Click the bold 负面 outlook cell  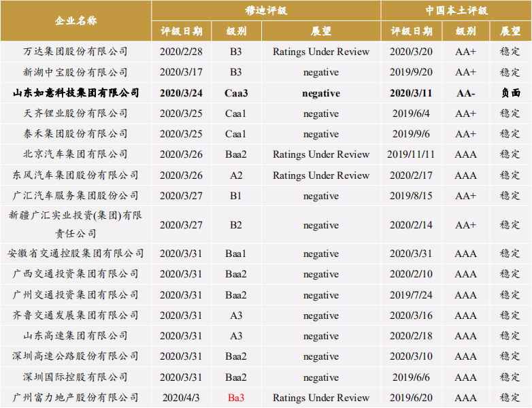point(510,93)
